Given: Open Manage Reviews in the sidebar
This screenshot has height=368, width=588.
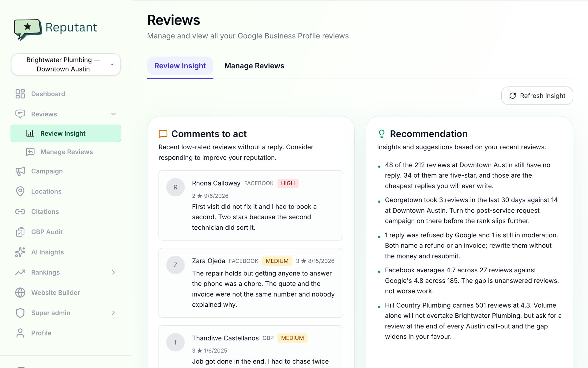Looking at the screenshot, I should tap(66, 152).
